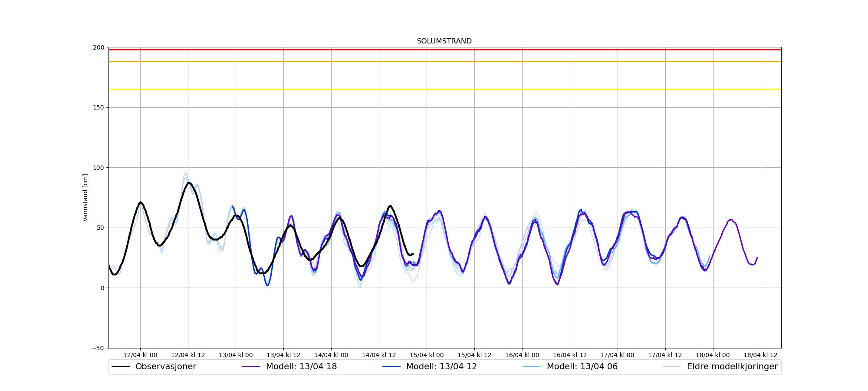Click the dark blue Modell 13/04 12 legend swatch
The width and height of the screenshot is (868, 391).
391,367
